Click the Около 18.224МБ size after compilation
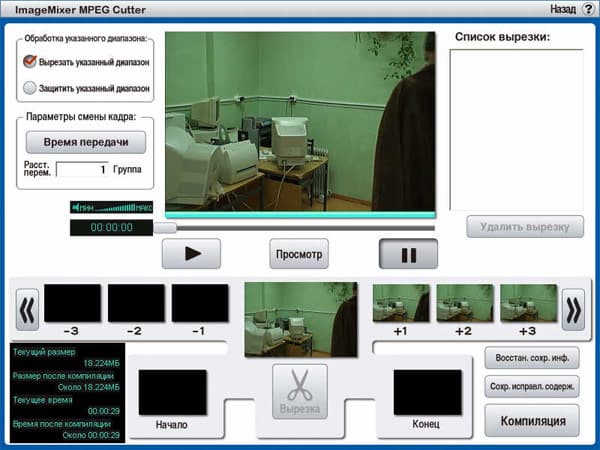The height and width of the screenshot is (450, 600). tap(89, 387)
